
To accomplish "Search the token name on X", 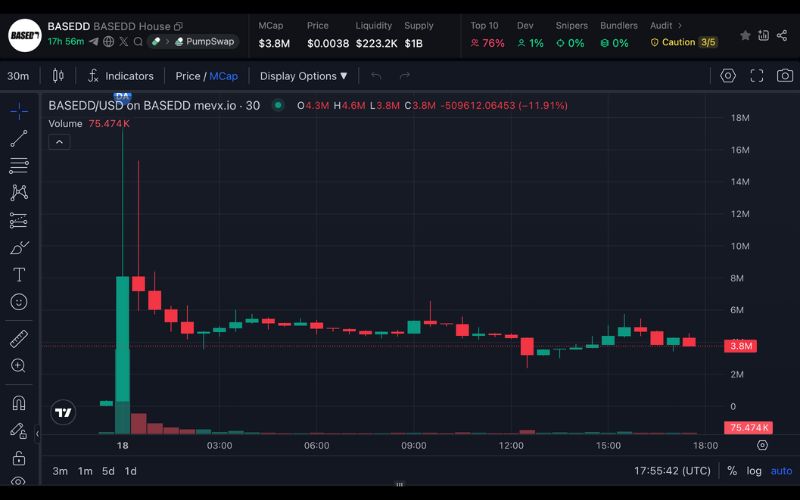I will [x=138, y=42].
